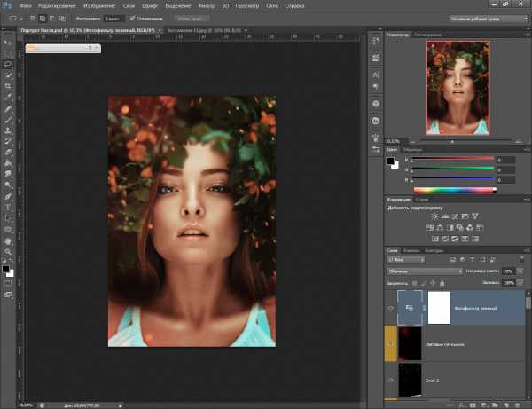Select the Zoom tool
Image resolution: width=532 pixels, height=409 pixels.
(8, 251)
